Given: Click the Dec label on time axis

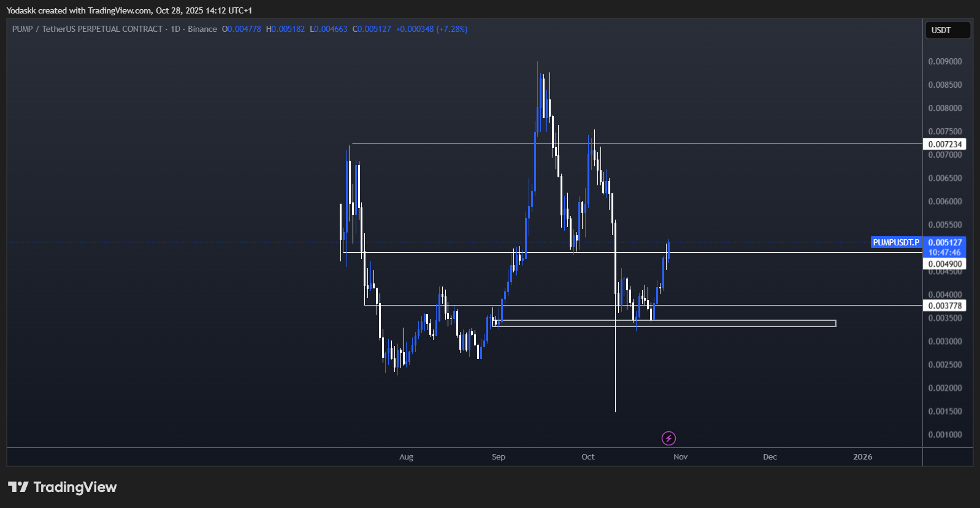Looking at the screenshot, I should pos(770,456).
